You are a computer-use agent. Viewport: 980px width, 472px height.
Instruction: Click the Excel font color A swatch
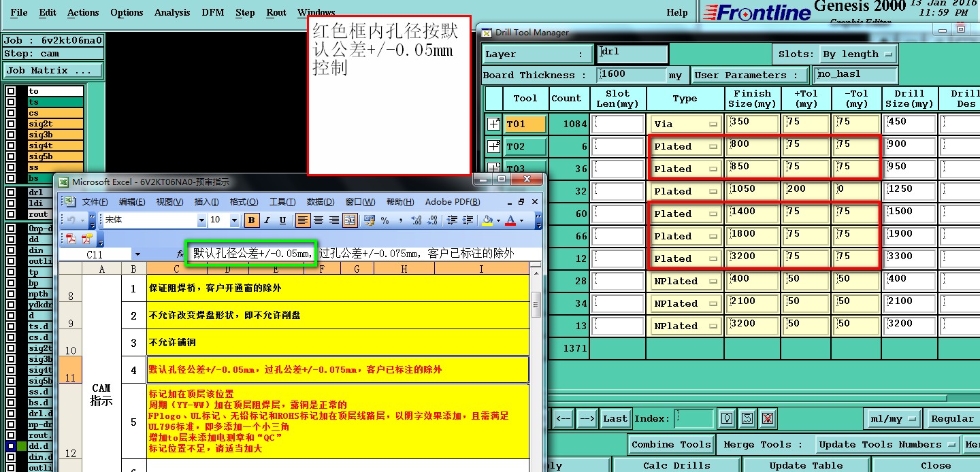[x=510, y=220]
